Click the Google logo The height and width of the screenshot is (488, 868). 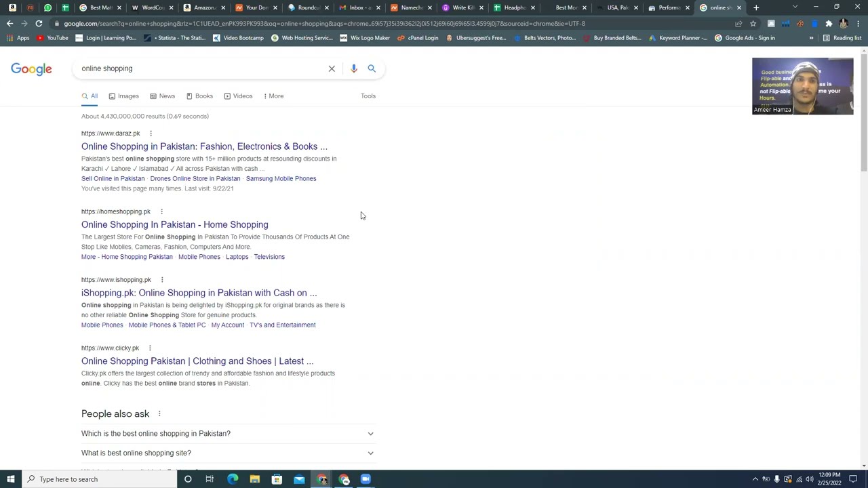pyautogui.click(x=31, y=69)
